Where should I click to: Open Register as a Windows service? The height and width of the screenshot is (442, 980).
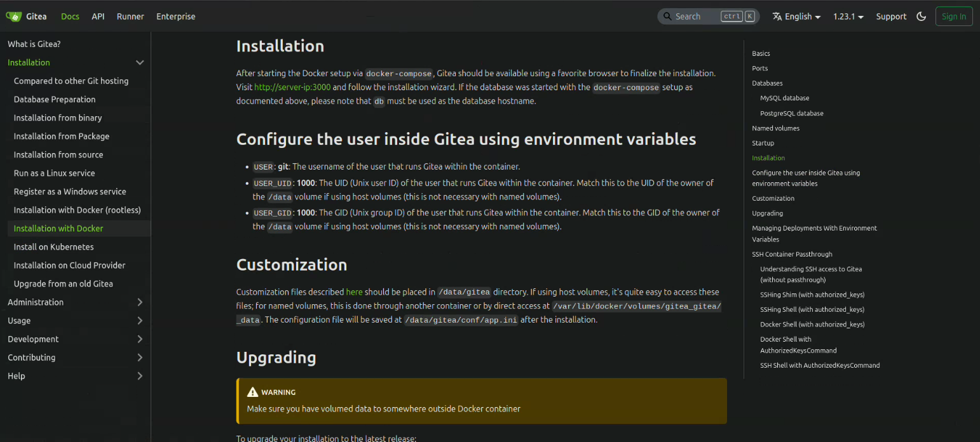click(x=70, y=191)
